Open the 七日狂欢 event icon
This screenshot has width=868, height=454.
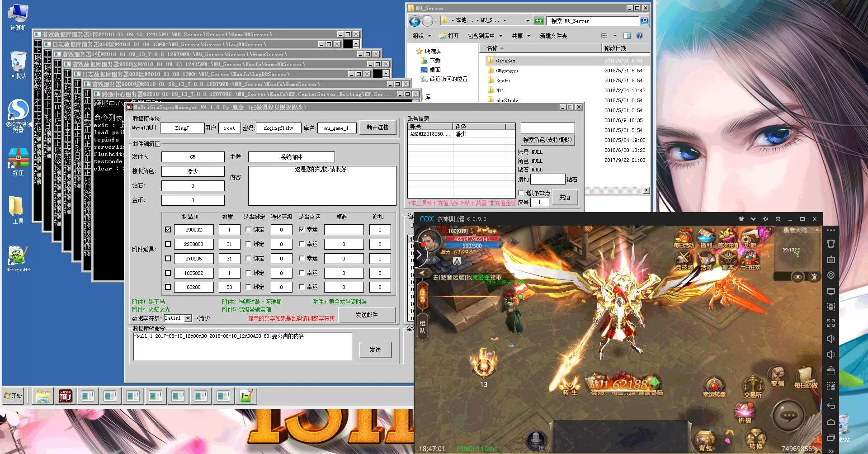point(750,261)
